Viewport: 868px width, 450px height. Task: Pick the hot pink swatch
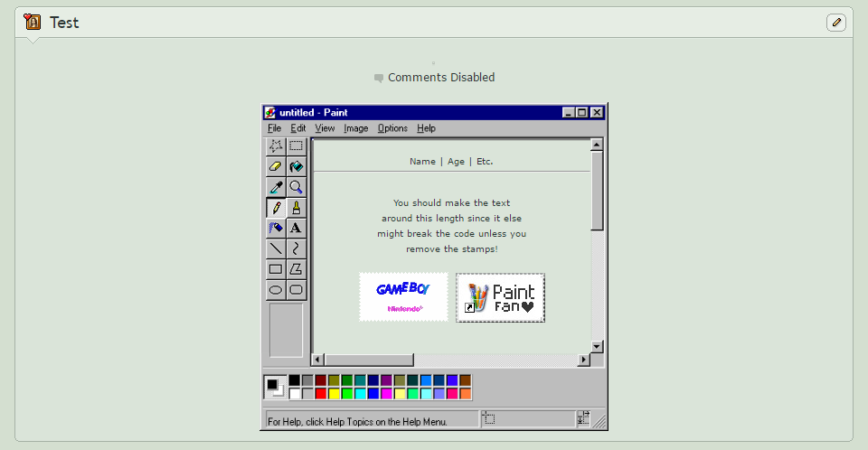tap(452, 394)
